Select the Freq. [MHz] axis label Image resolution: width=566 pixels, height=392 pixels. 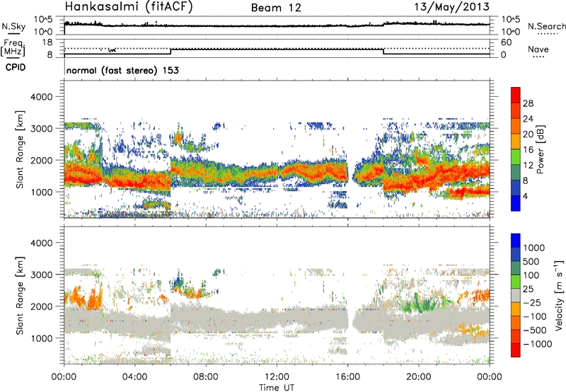[13, 48]
